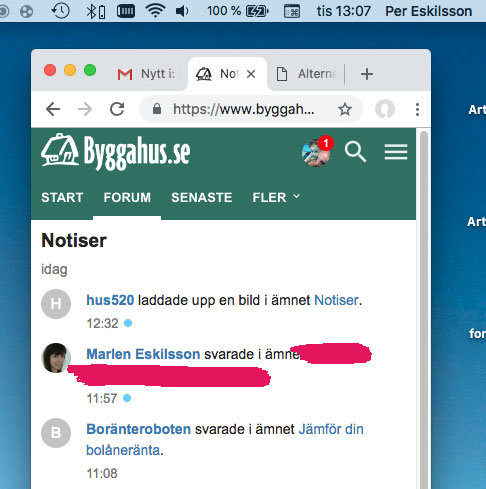Go forward in browser history
Viewport: 486px width, 489px height.
tap(85, 109)
